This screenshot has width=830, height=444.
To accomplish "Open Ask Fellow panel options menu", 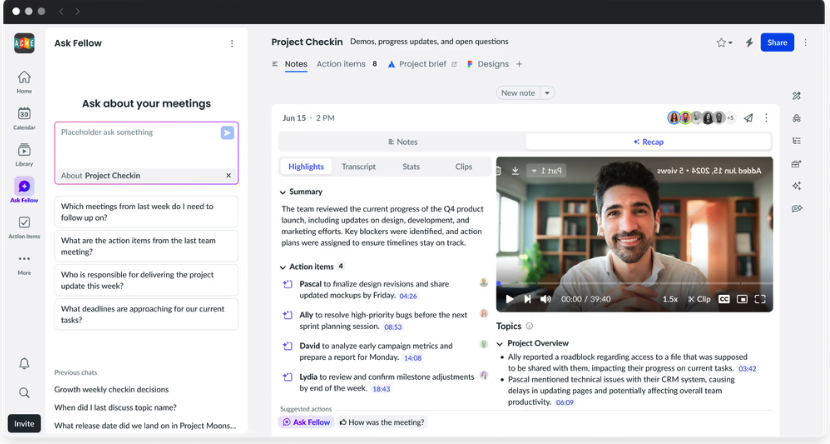I will coord(232,43).
